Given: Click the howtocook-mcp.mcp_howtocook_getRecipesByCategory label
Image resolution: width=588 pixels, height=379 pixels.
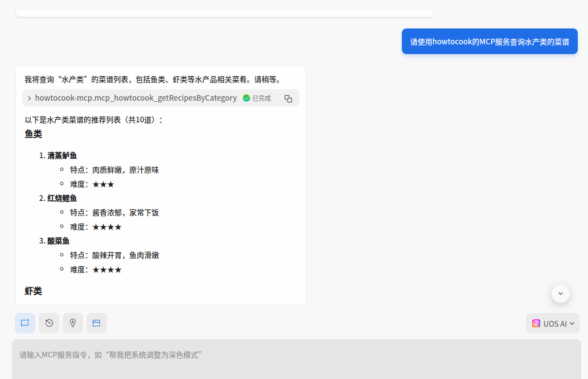Looking at the screenshot, I should 135,98.
